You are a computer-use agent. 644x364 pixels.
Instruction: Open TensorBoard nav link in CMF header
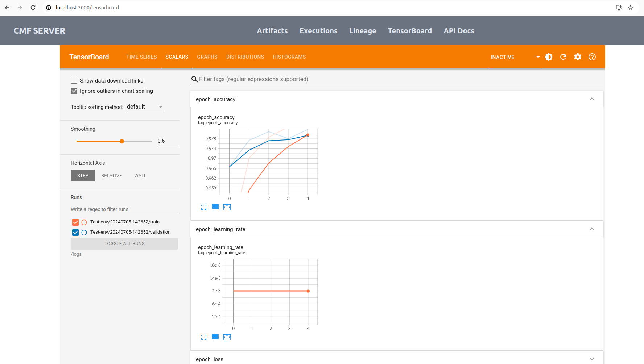tap(410, 31)
